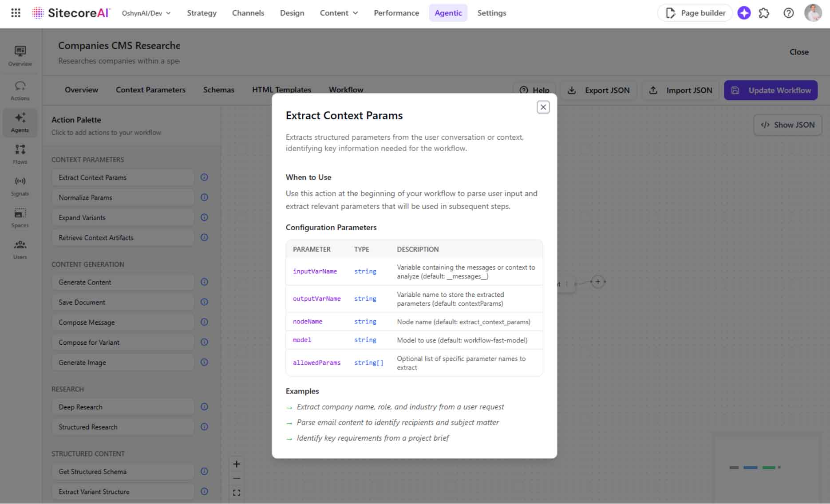The width and height of the screenshot is (830, 504).
Task: Show info for Retrieve Context Artifacts
Action: click(x=204, y=237)
